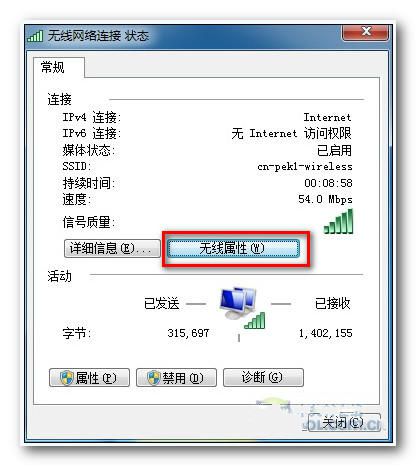416x466 pixels.
Task: Click the duration value 00:08:58
Action: [328, 183]
